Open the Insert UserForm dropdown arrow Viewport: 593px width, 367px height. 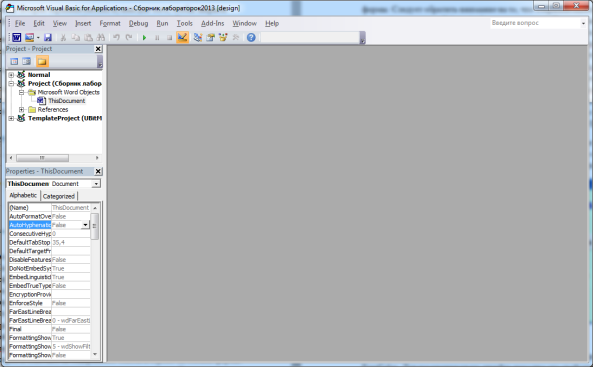38,37
